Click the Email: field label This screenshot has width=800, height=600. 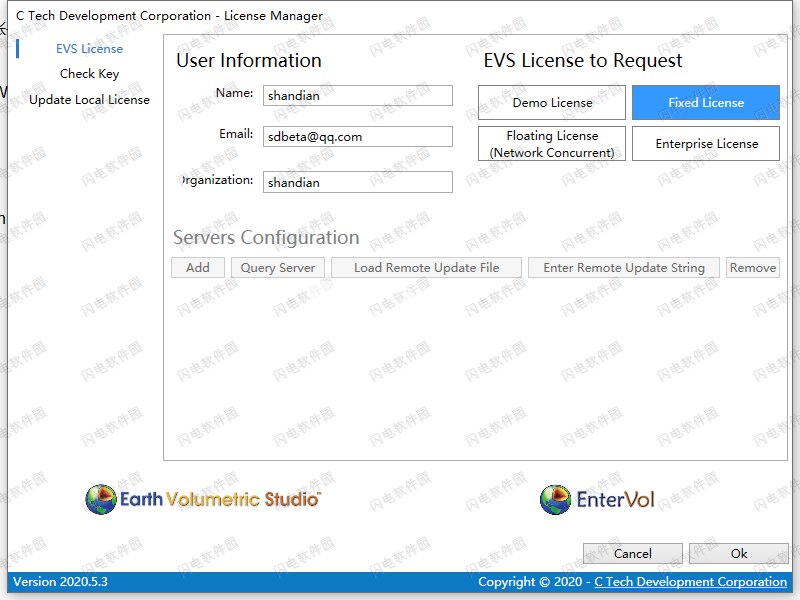(236, 134)
